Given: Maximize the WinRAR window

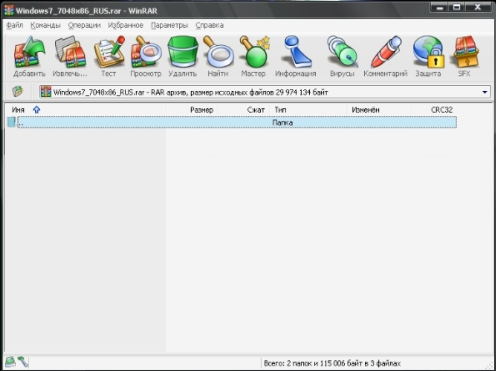Looking at the screenshot, I should (457, 7).
